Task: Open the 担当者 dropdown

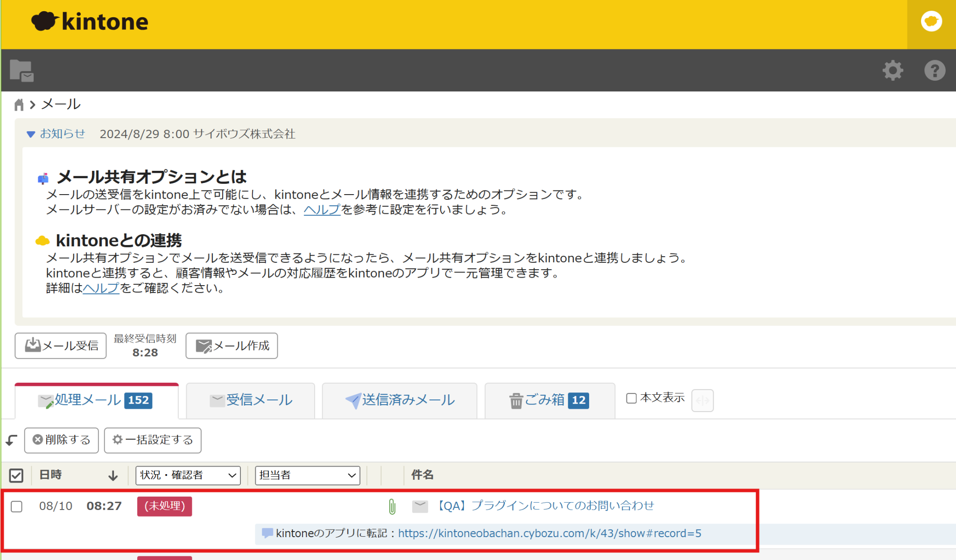Action: (x=307, y=476)
